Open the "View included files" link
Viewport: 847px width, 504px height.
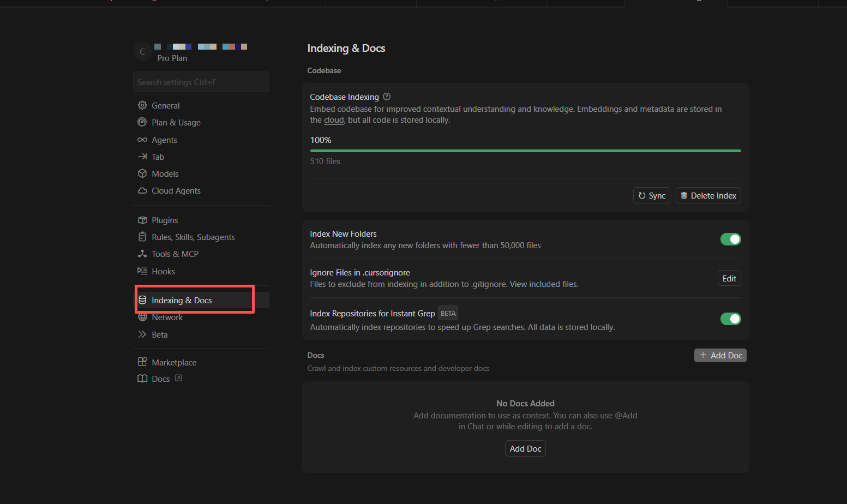coord(544,284)
